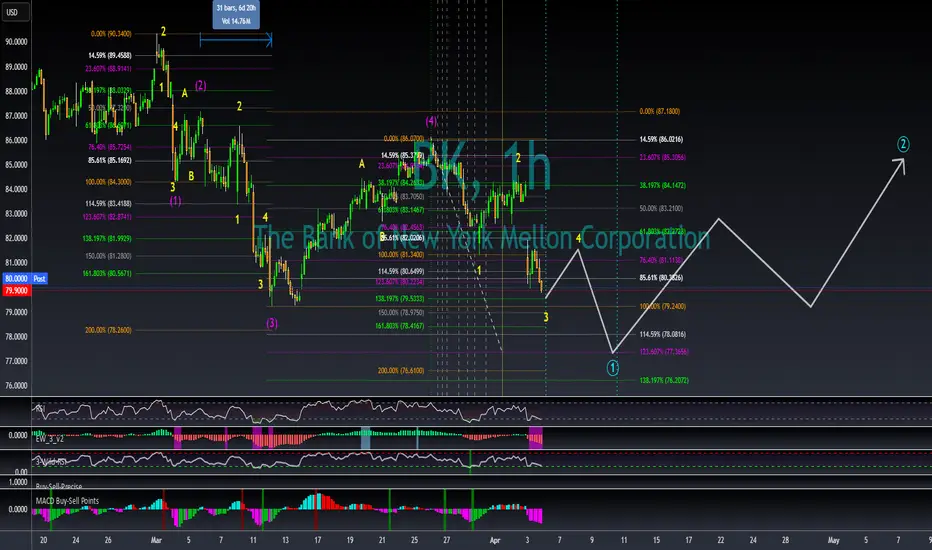This screenshot has width=932, height=550.
Task: Click Fibonacci label 138.197% (81.9929)
Action: (x=107, y=238)
